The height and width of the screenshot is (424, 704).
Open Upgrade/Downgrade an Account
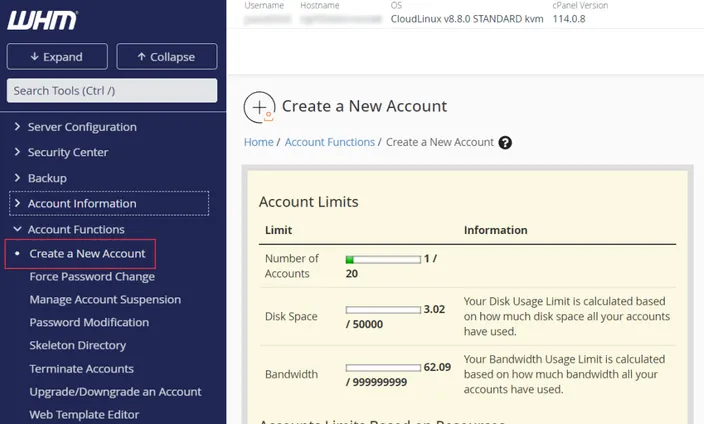[115, 392]
